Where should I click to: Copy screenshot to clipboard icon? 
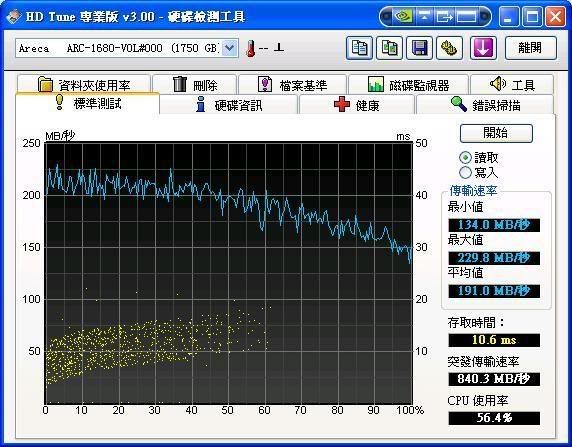click(x=389, y=48)
